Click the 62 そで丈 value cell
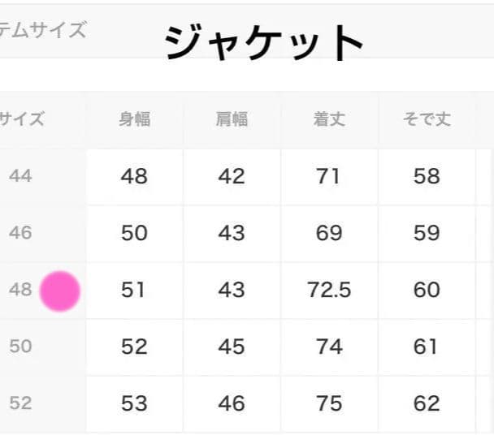494x448 pixels. click(427, 403)
